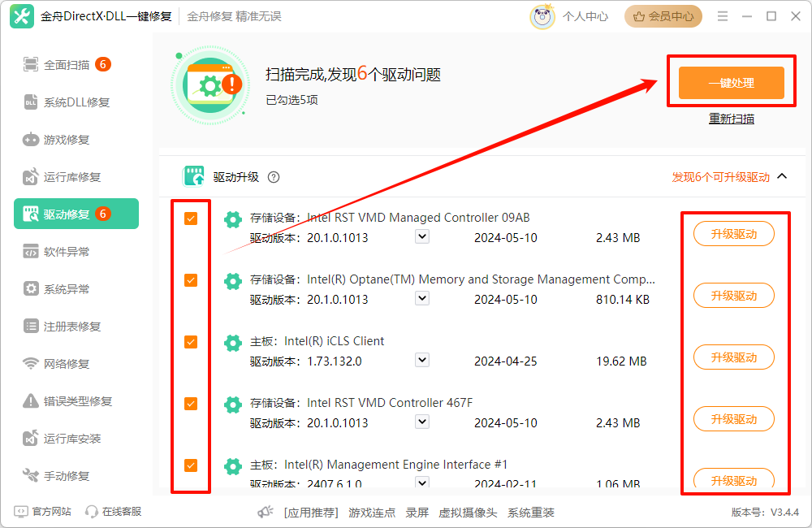Open the 会员中心 membership button

[663, 16]
